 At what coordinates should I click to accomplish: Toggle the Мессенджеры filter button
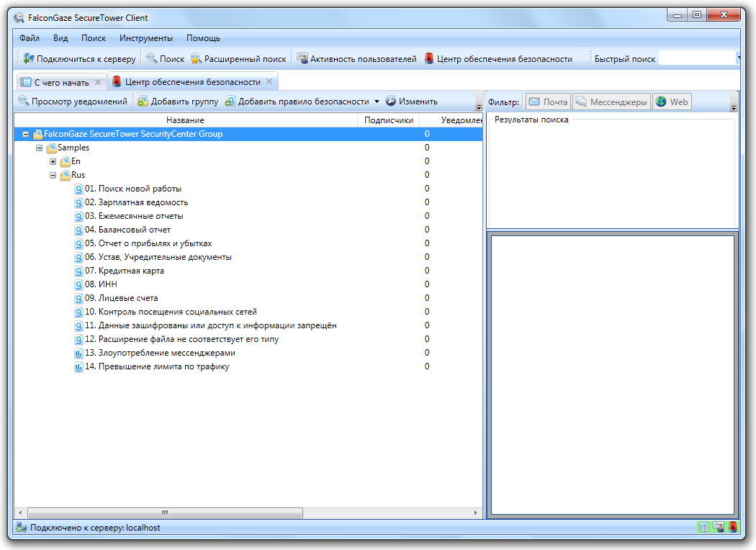pyautogui.click(x=611, y=102)
